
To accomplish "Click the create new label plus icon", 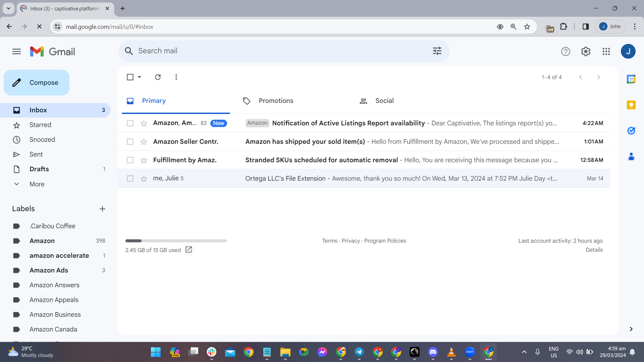I will pos(102,209).
